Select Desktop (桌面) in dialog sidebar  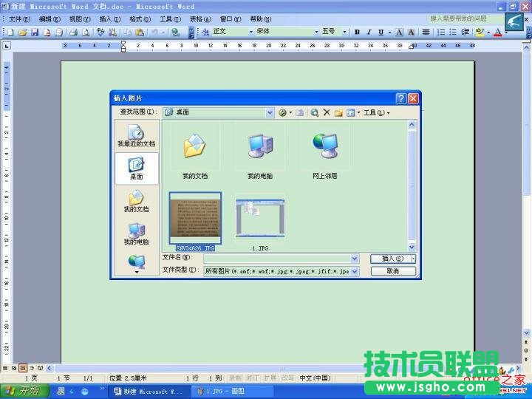click(137, 168)
